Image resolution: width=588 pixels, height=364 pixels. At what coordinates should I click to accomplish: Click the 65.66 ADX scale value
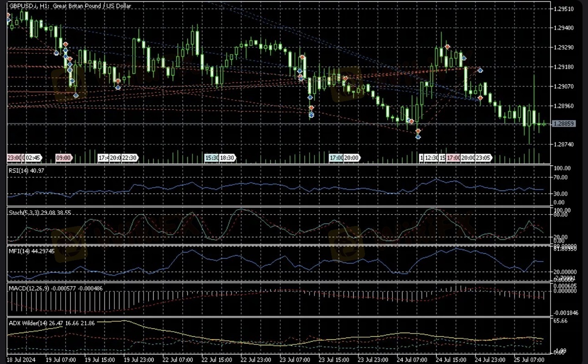(x=560, y=321)
